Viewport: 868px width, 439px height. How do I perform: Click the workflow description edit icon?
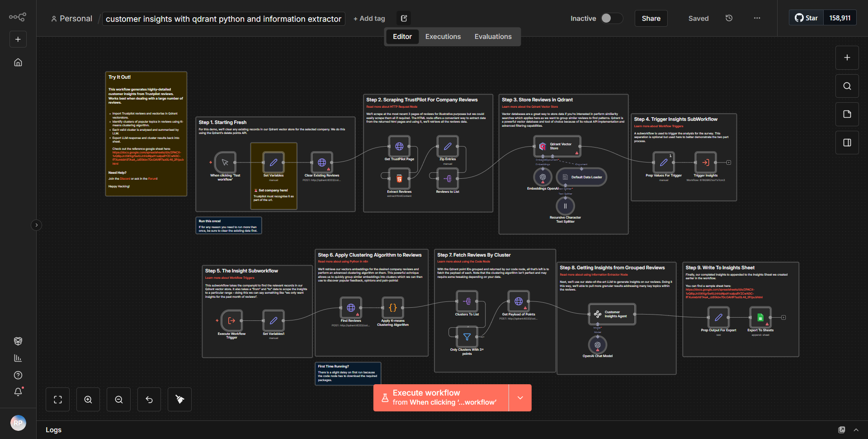tap(404, 18)
